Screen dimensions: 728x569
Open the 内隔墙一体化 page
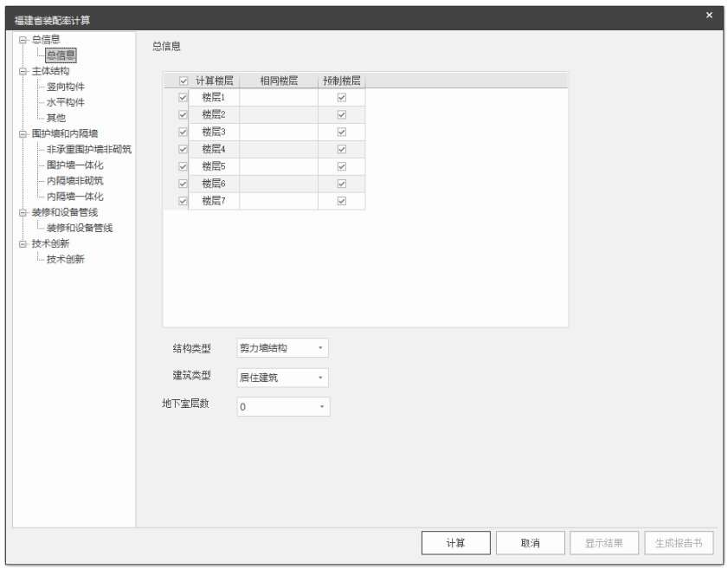[x=74, y=197]
